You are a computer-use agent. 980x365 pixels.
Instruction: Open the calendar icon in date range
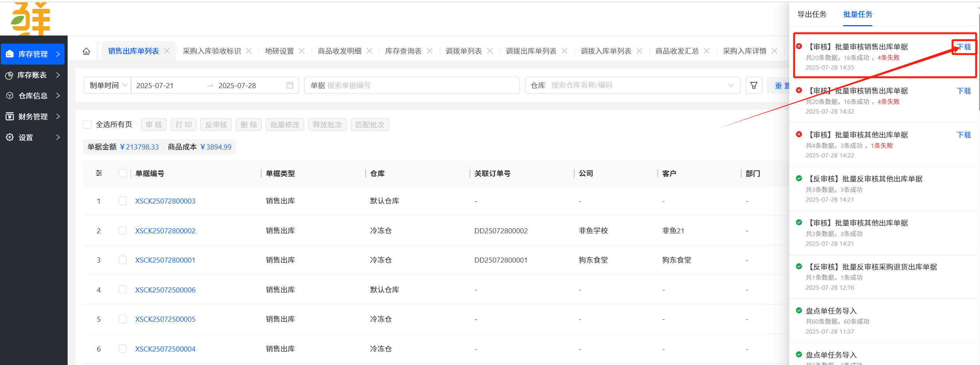pos(290,85)
